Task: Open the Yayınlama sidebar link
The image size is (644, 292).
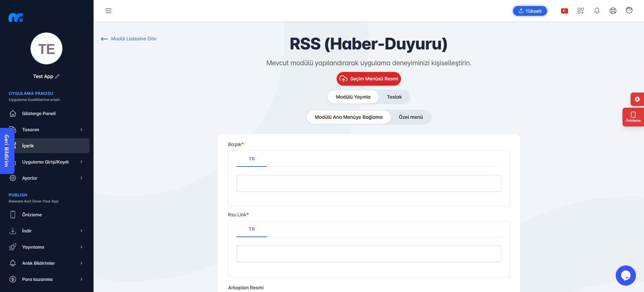Action: tap(46, 247)
